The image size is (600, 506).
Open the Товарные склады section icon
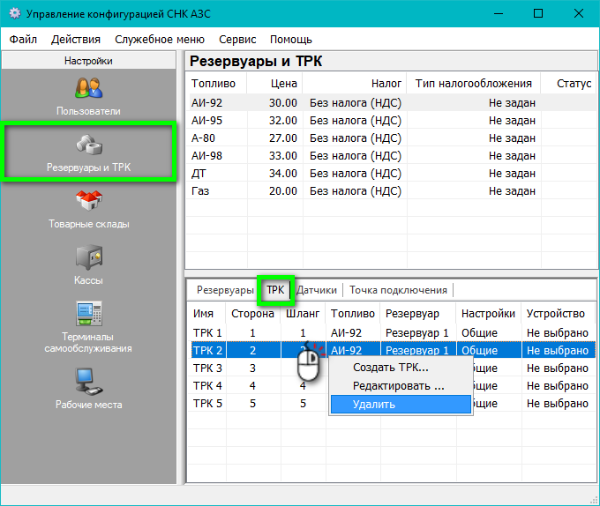click(x=89, y=201)
